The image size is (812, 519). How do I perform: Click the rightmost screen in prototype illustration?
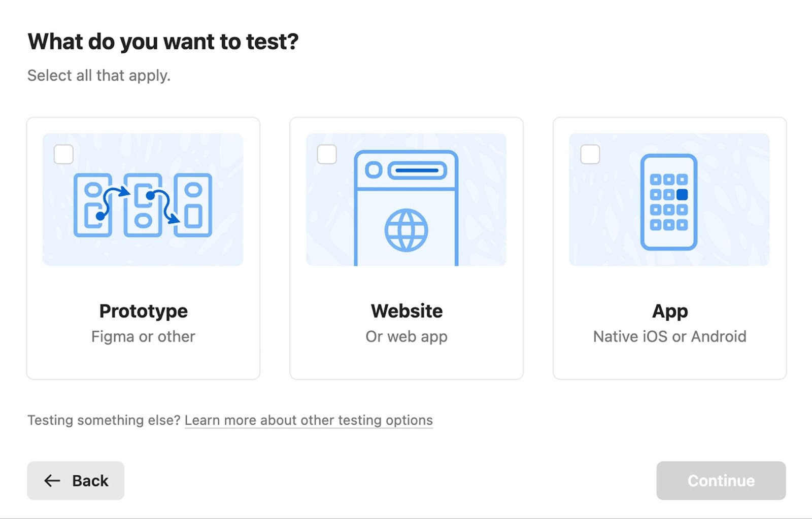pos(193,205)
